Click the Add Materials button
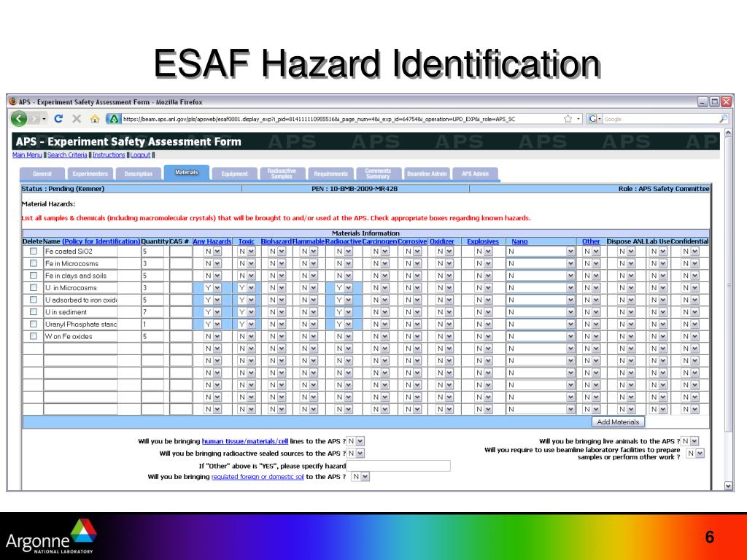This screenshot has width=747, height=560. tap(618, 422)
